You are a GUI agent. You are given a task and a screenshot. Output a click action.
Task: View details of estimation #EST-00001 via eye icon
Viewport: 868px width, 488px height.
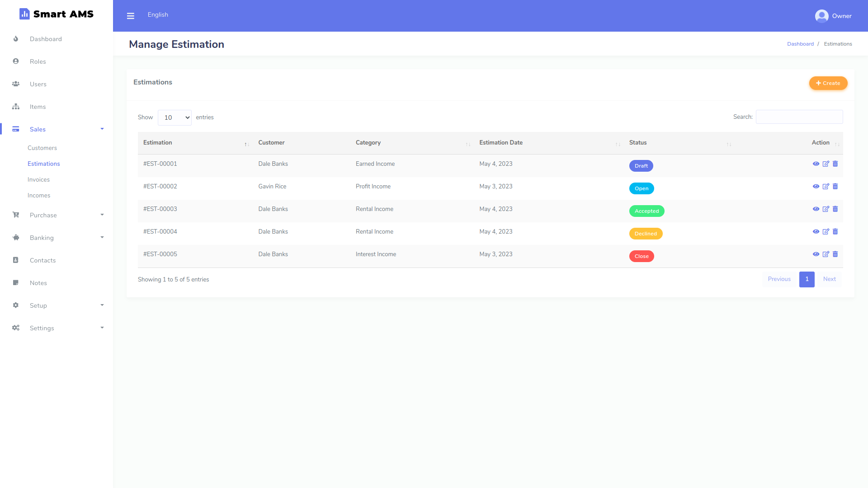(816, 164)
